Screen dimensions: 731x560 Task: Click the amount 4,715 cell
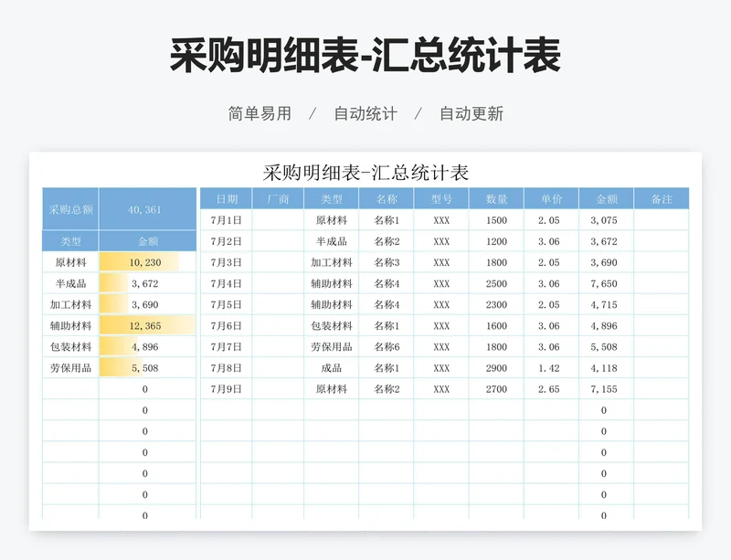[x=607, y=304]
